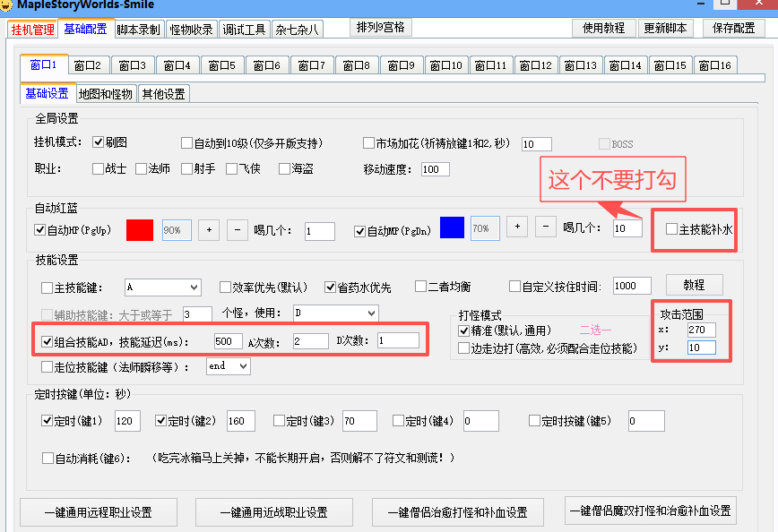778x532 pixels.
Task: Open the 走位技能键 dropdown showing end
Action: 228,366
